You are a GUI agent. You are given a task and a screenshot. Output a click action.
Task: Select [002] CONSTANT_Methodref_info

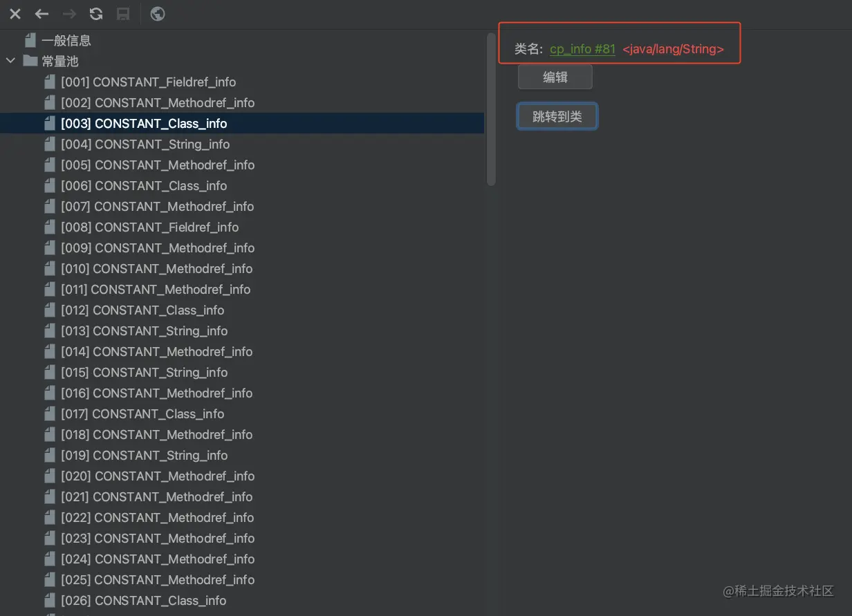pyautogui.click(x=242, y=102)
